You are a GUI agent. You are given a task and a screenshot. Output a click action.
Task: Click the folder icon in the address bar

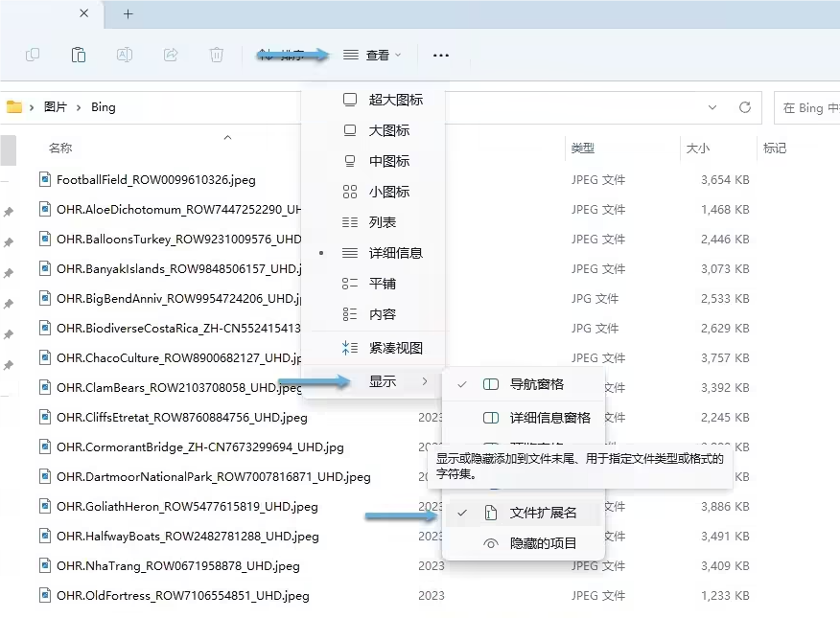(14, 107)
